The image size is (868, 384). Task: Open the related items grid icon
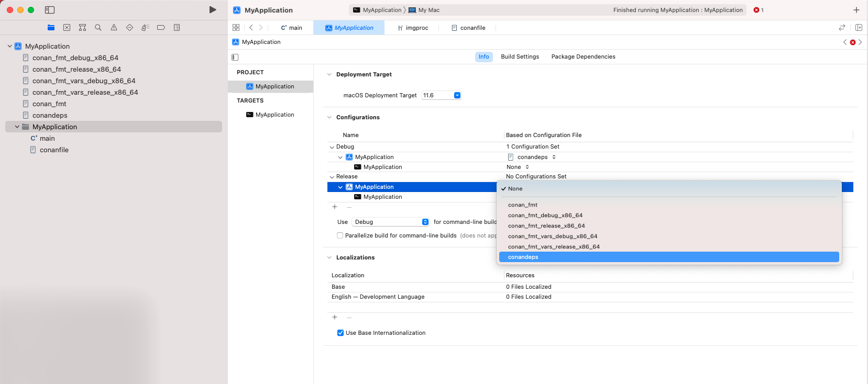pos(236,28)
